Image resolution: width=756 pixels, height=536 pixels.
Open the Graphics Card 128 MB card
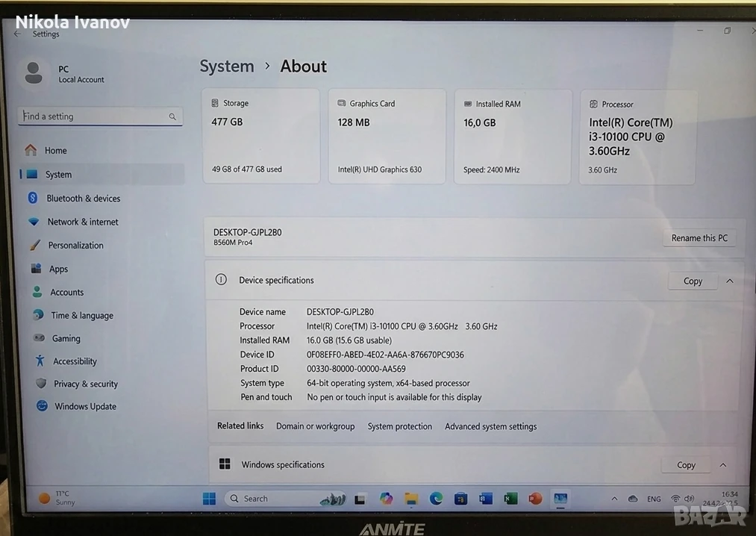point(387,136)
